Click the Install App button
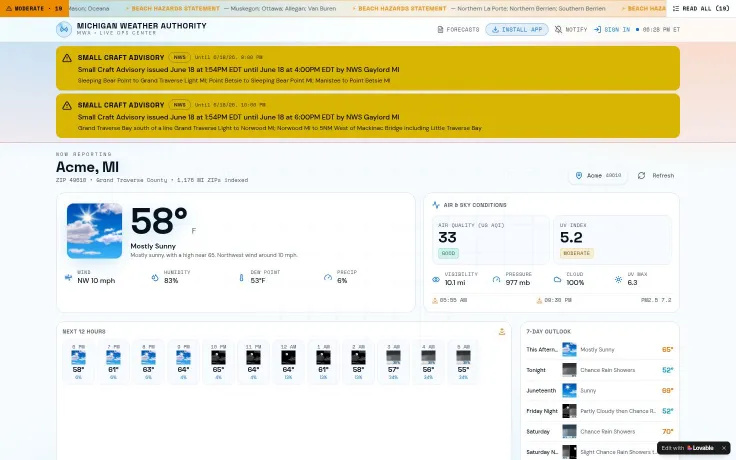736x460 pixels. [517, 30]
